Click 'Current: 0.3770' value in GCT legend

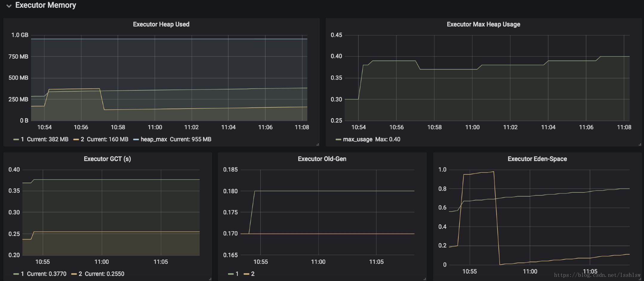point(47,274)
